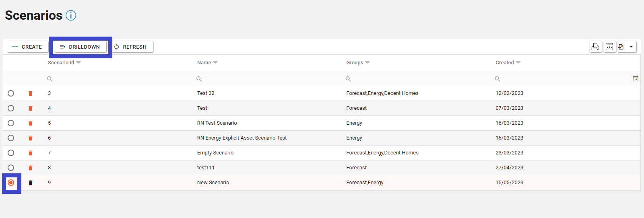Screen dimensions: 644x218
Task: Delete scenario Test 22 with trash icon
Action: (31, 93)
